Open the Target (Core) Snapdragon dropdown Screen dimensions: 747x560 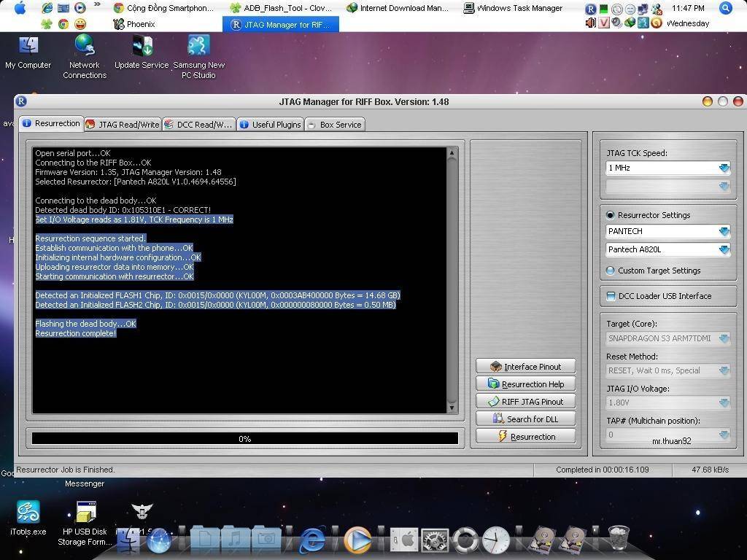click(668, 338)
